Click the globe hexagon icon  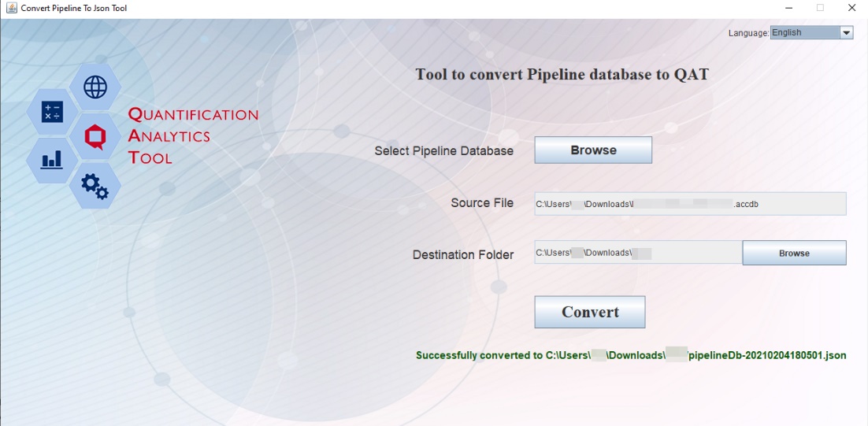95,87
